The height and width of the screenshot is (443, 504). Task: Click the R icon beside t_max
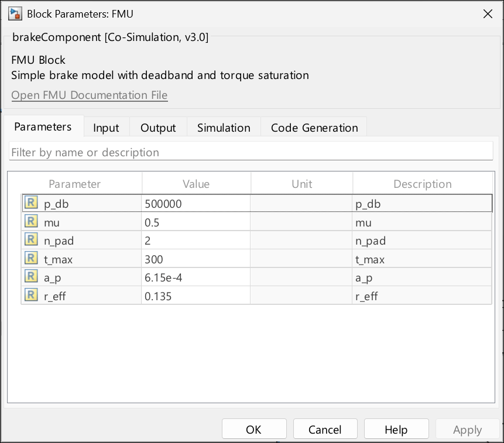tap(31, 259)
